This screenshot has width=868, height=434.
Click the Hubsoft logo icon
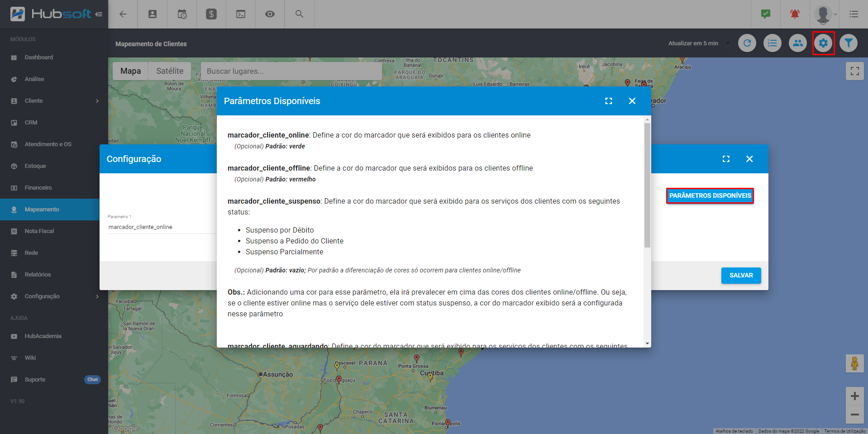pos(18,14)
